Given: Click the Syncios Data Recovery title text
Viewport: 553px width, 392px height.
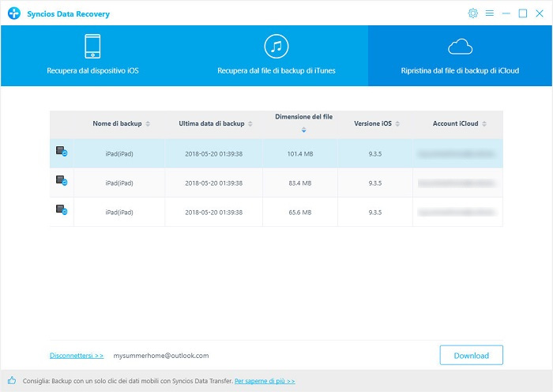Looking at the screenshot, I should [x=69, y=14].
